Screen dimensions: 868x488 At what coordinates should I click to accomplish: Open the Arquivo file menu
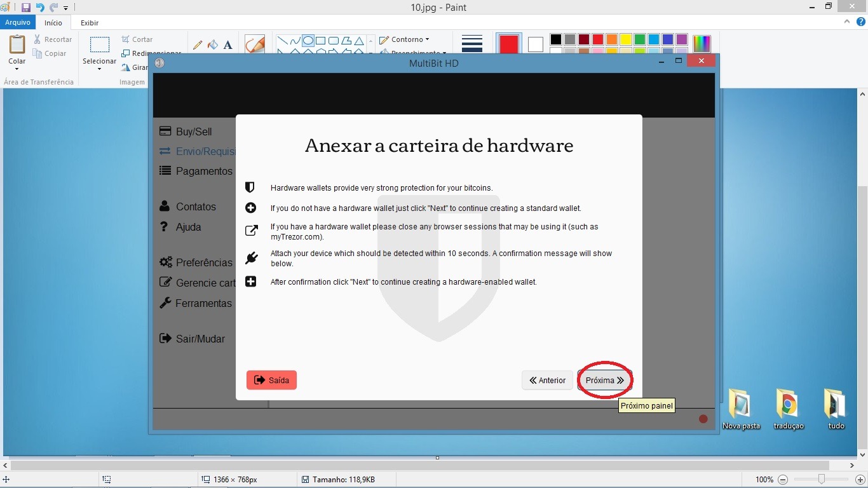[x=18, y=22]
